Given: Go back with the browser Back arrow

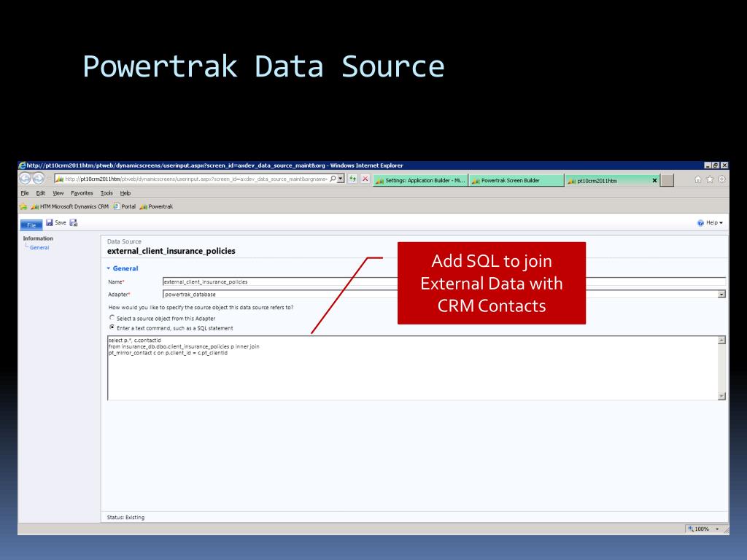Looking at the screenshot, I should click(x=25, y=179).
